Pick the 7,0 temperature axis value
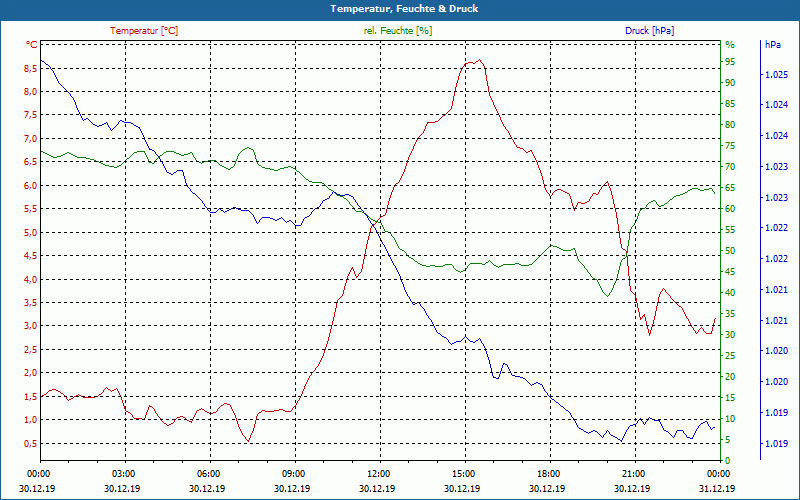This screenshot has width=800, height=500. (31, 138)
